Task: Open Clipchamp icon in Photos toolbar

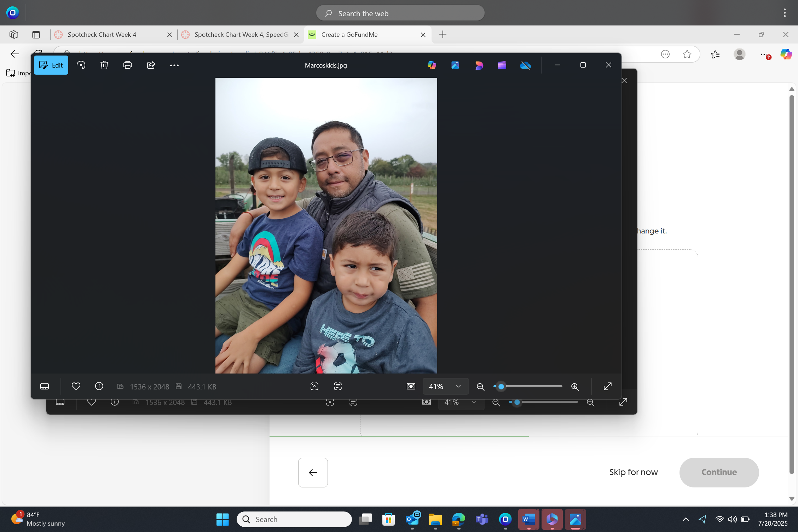Action: (x=502, y=65)
